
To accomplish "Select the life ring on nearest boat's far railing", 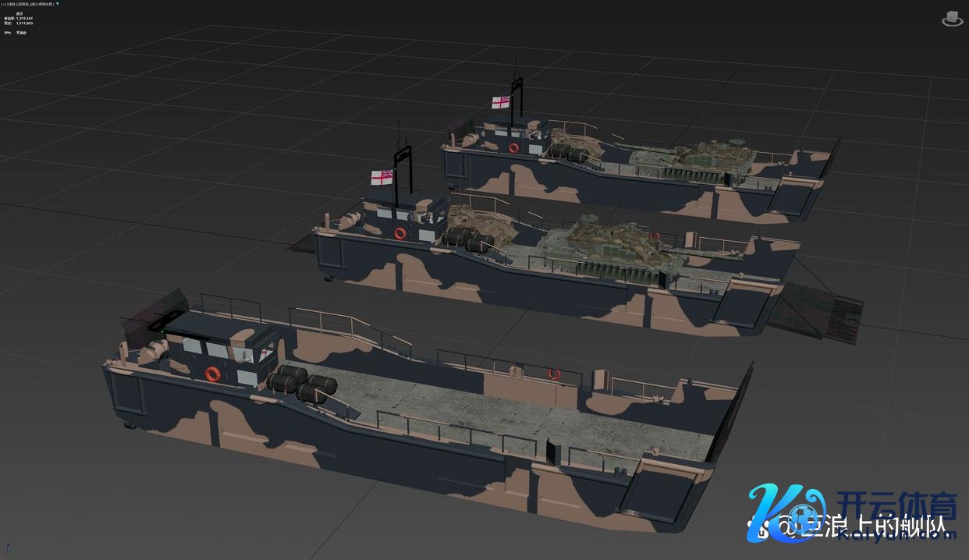I will [x=554, y=374].
